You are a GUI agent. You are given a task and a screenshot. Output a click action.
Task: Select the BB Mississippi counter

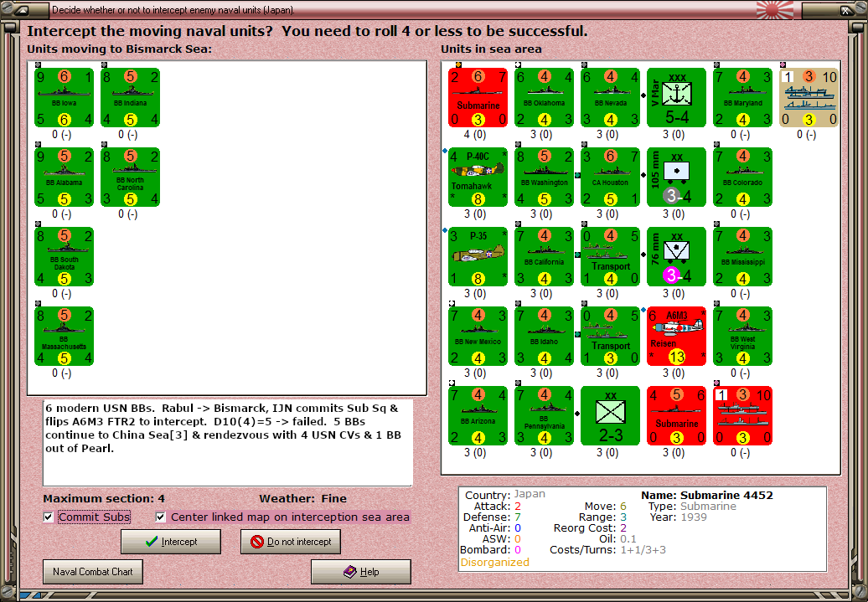point(743,257)
